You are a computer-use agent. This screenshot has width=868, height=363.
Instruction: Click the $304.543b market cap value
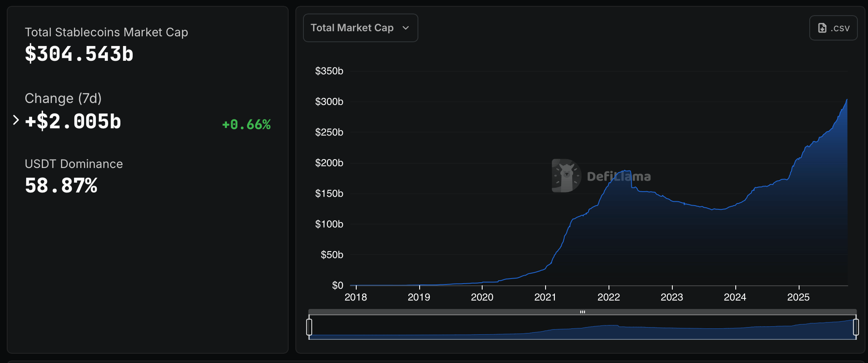79,54
